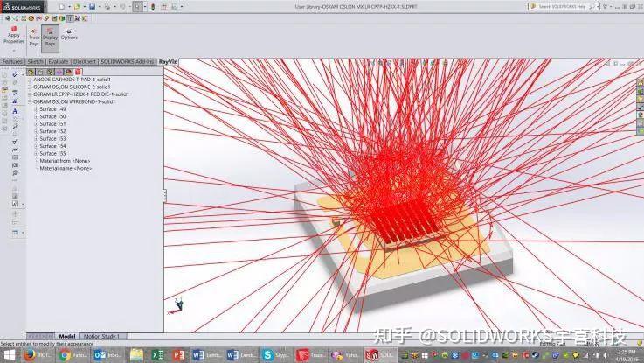Select the Surface 154 tree item

pos(52,146)
